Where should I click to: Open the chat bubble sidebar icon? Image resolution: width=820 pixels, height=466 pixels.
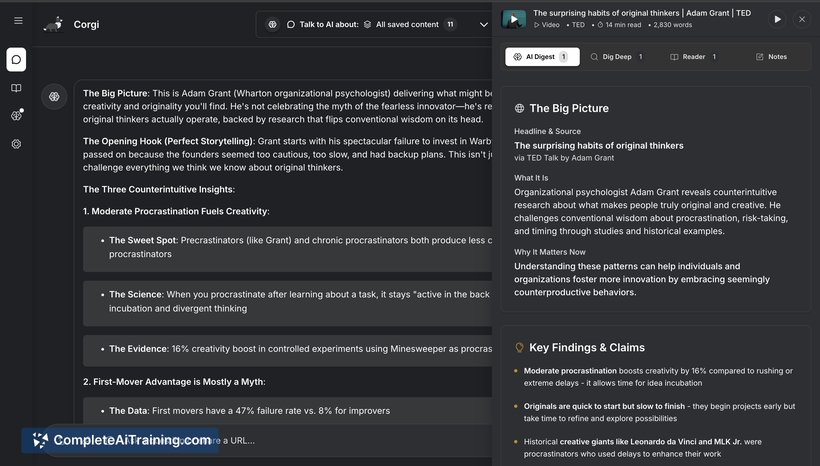tap(16, 60)
